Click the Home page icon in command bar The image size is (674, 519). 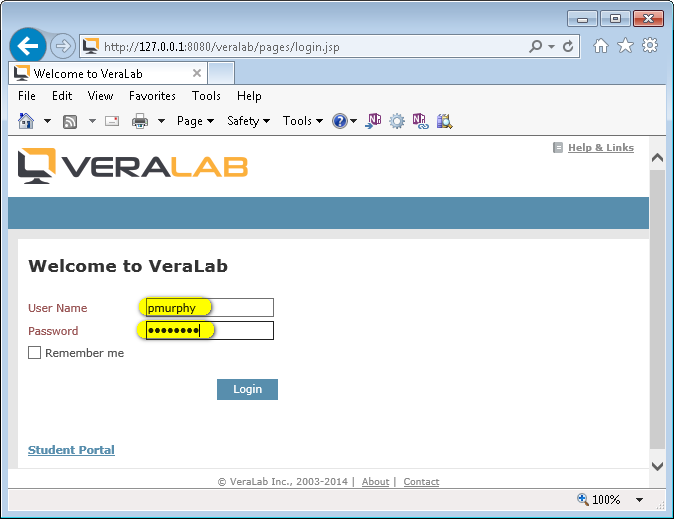(x=26, y=121)
